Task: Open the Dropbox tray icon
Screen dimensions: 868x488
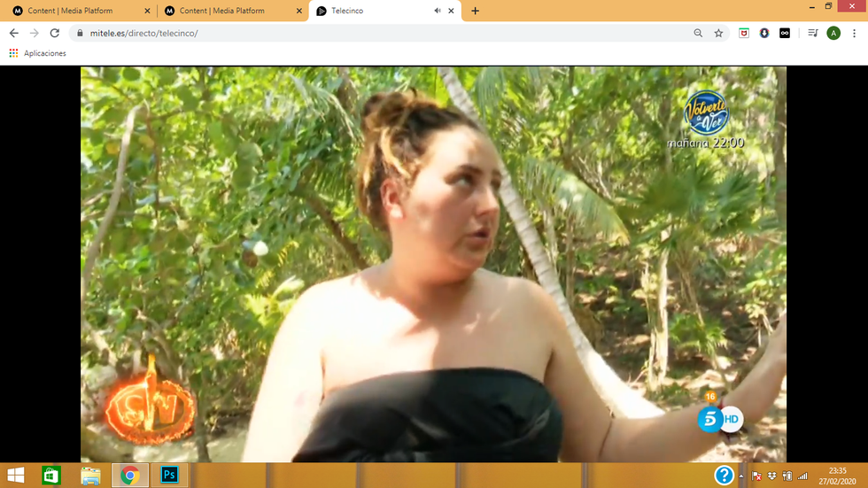Action: point(771,476)
